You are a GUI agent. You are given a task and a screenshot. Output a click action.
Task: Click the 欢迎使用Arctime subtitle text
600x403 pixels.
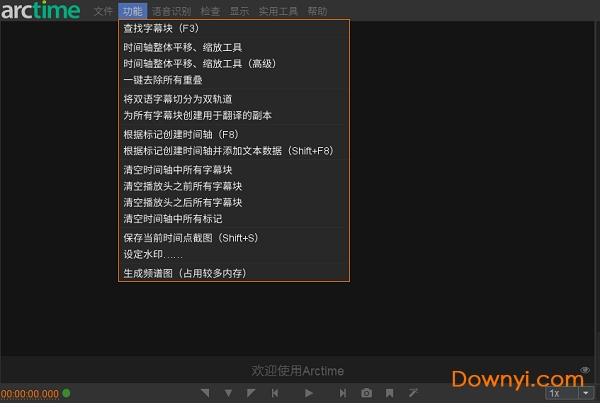[298, 370]
